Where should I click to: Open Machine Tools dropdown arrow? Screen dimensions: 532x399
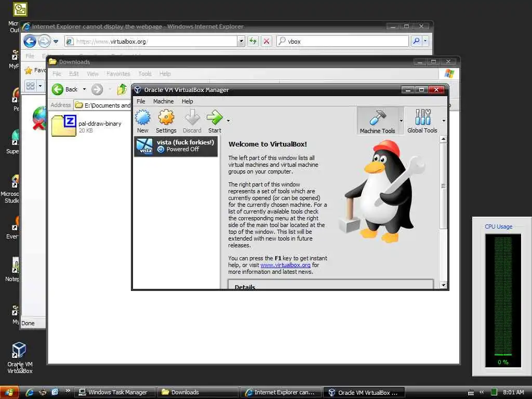coord(401,121)
